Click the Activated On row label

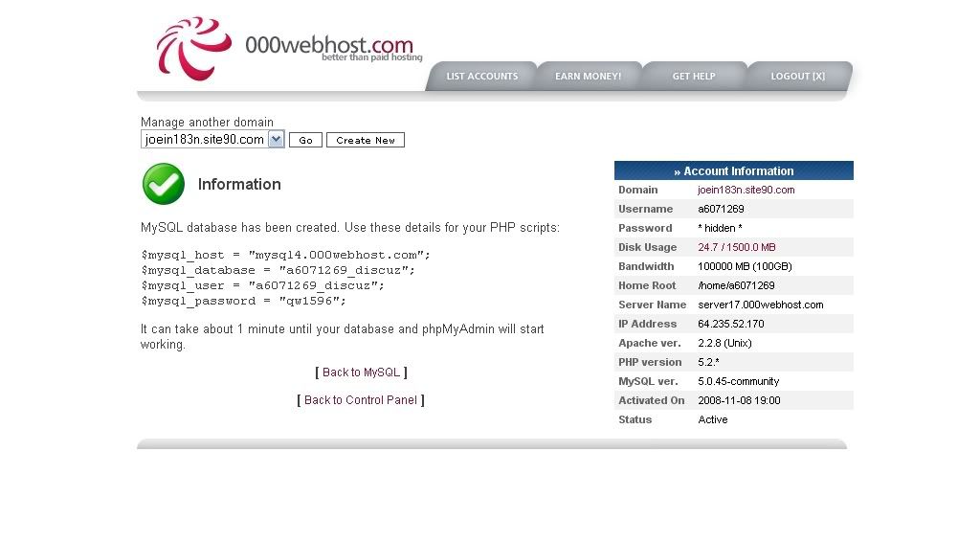pyautogui.click(x=651, y=400)
